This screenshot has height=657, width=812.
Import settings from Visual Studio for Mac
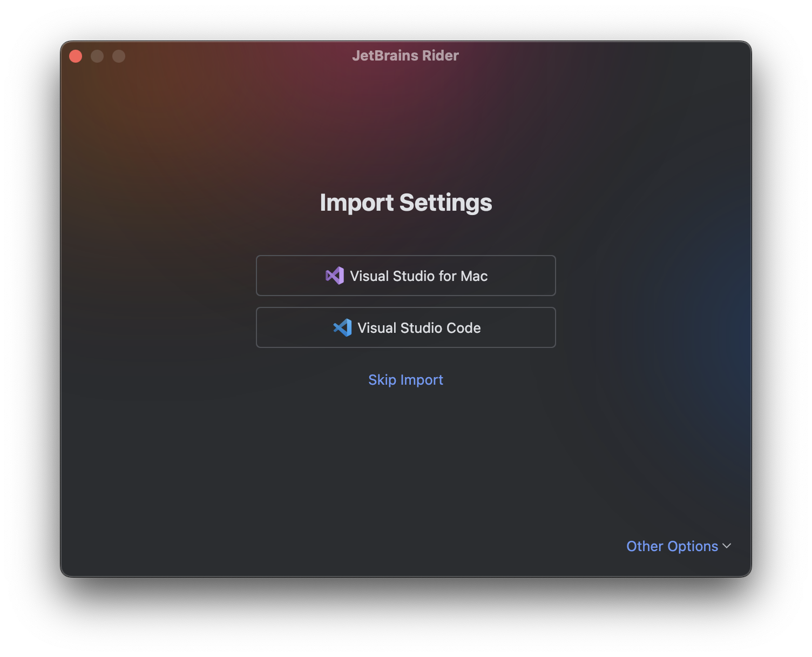[405, 276]
